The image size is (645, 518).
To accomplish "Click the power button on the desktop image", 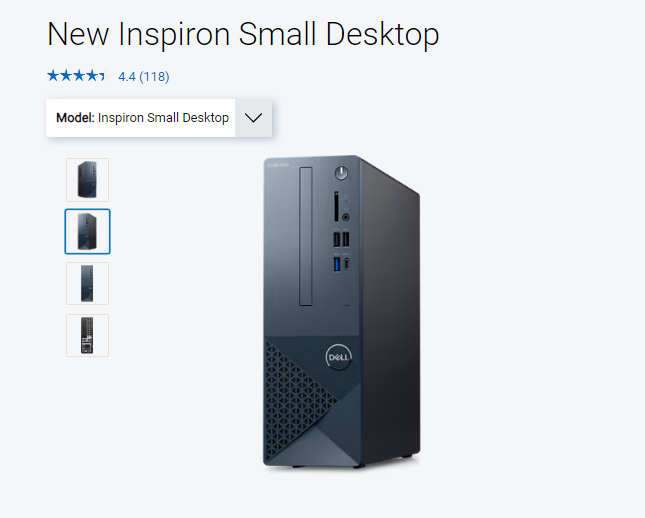I will coord(341,173).
